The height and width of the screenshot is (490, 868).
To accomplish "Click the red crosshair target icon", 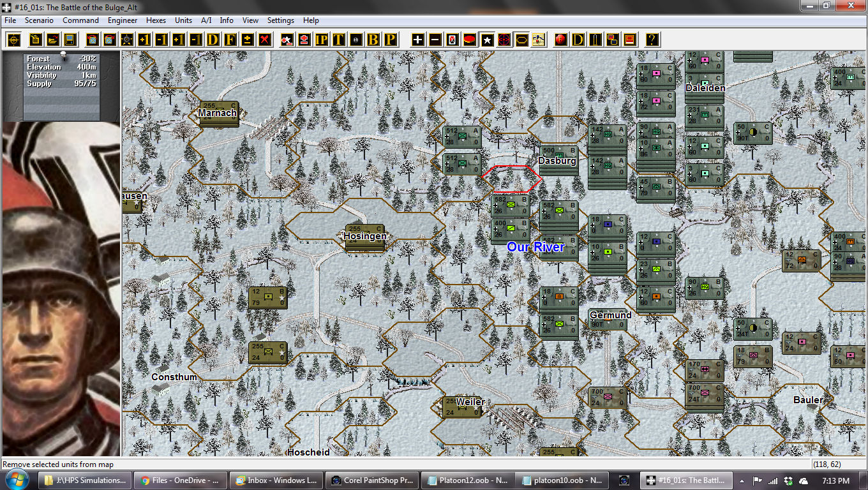I will [x=504, y=40].
